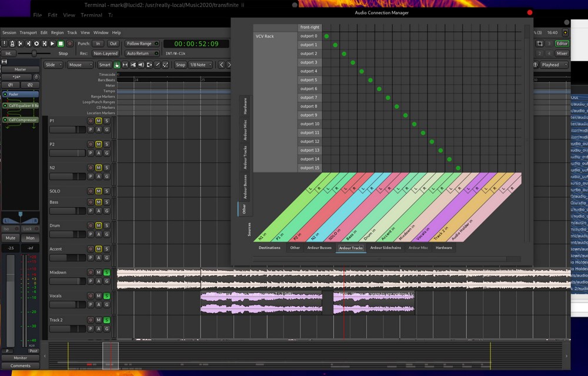The image size is (588, 376).
Task: Open the Post meter point selector
Action: (34, 351)
